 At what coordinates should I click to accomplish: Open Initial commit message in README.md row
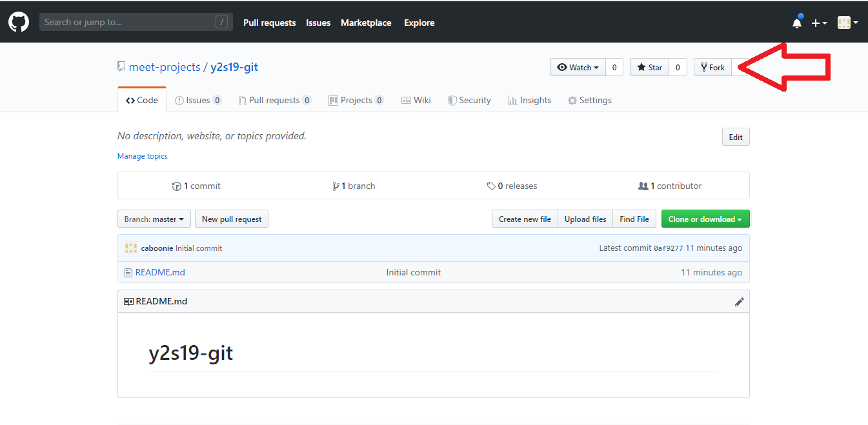[x=414, y=272]
